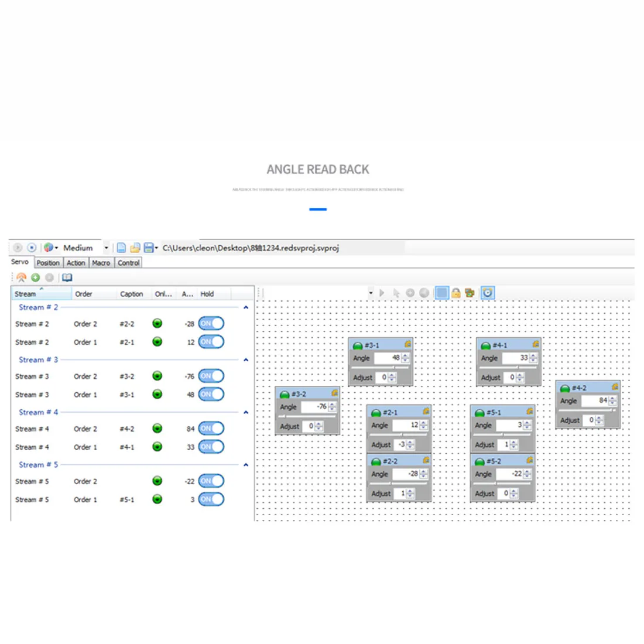Click the angle slider on #3-1 panel
644x644 pixels.
[380, 368]
